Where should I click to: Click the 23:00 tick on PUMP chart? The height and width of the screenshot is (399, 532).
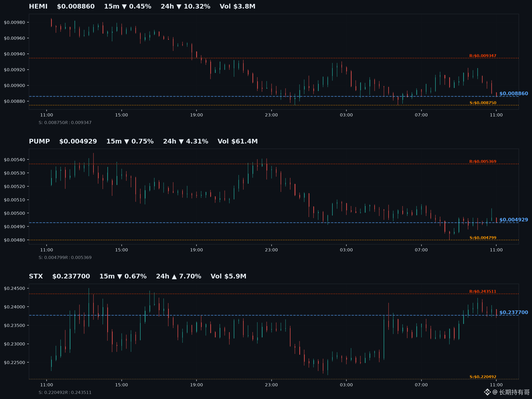(x=271, y=250)
